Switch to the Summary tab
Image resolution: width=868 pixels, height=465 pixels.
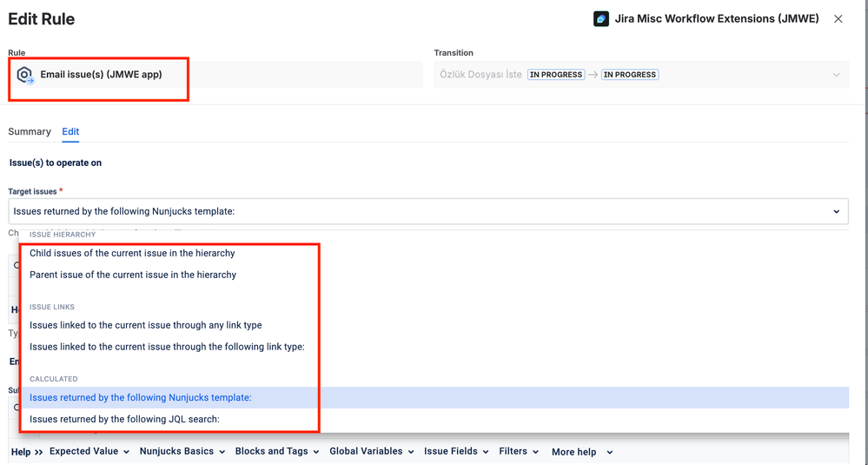tap(30, 132)
